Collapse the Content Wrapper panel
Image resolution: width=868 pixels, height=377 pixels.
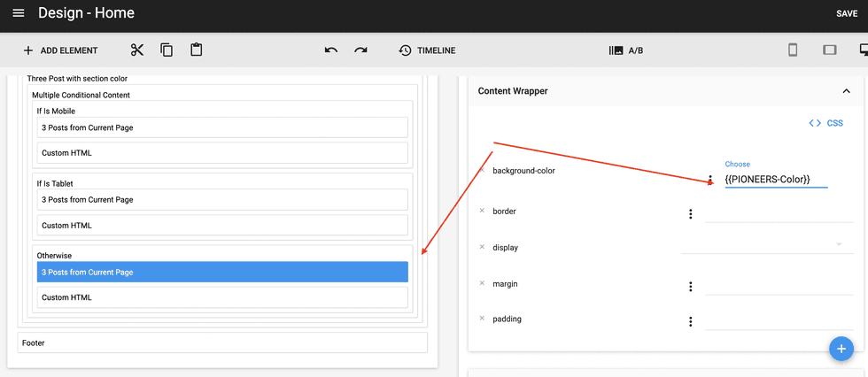(846, 91)
